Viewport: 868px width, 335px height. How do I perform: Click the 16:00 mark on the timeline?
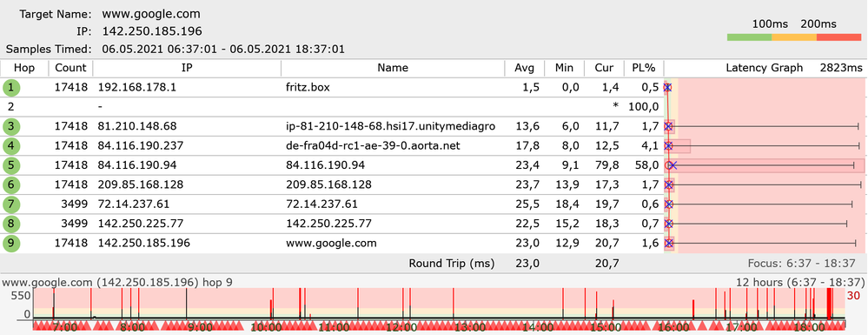[x=673, y=327]
